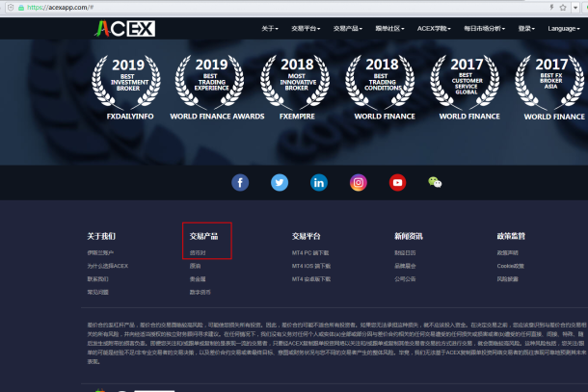Click the 交易平台 footer heading

click(306, 236)
